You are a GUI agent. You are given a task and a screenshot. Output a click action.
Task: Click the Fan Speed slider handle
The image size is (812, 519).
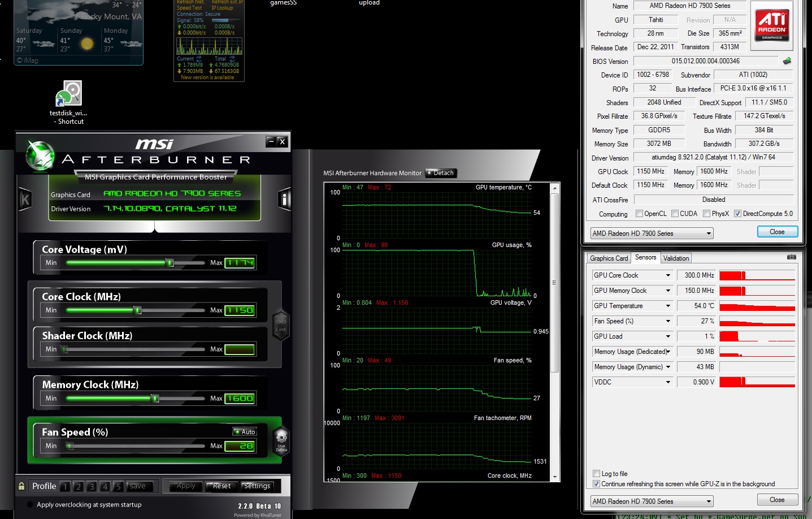[70, 446]
